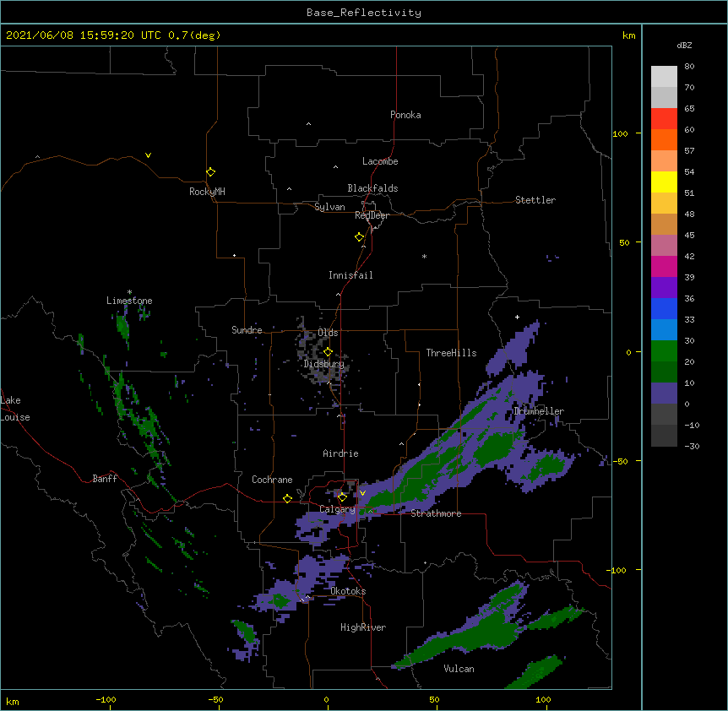Image resolution: width=728 pixels, height=711 pixels.
Task: Click the Banff town label
Action: tap(105, 479)
